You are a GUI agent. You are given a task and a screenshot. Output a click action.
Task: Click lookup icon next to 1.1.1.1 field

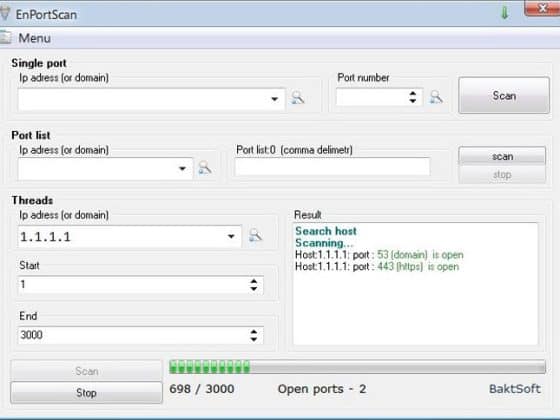pyautogui.click(x=255, y=235)
